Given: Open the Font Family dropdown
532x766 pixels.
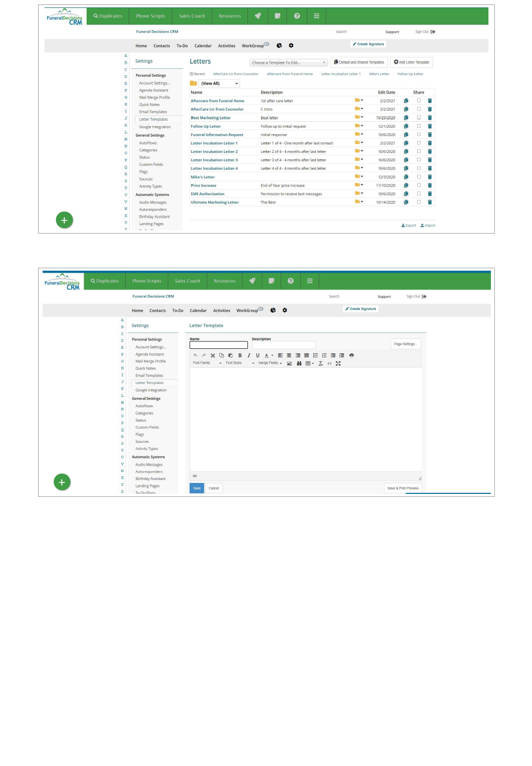Looking at the screenshot, I should 207,363.
